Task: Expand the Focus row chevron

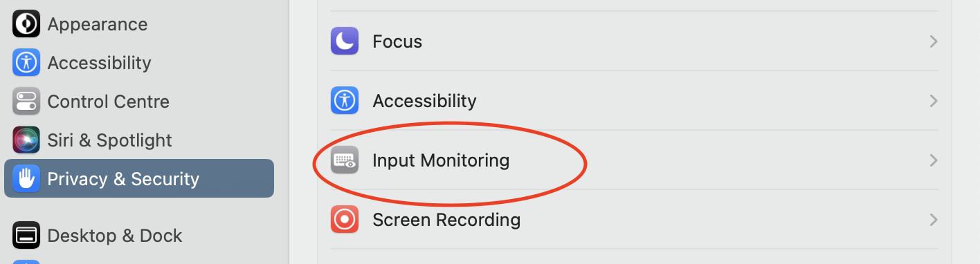Action: tap(934, 41)
